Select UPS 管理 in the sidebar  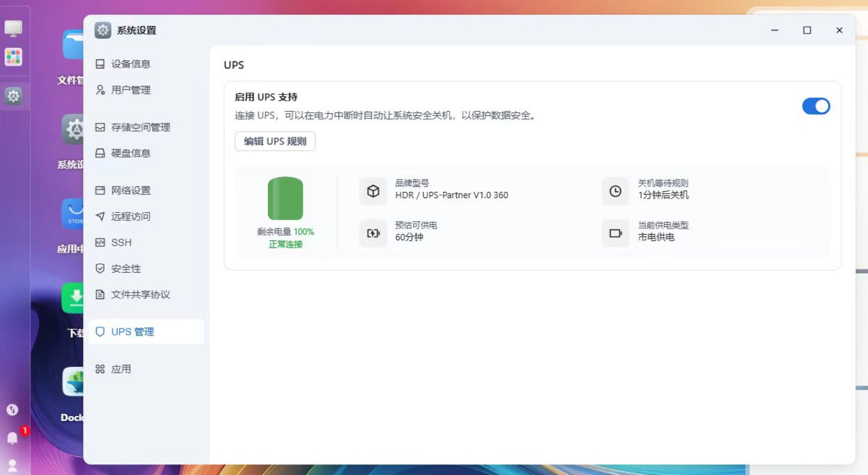[146, 332]
